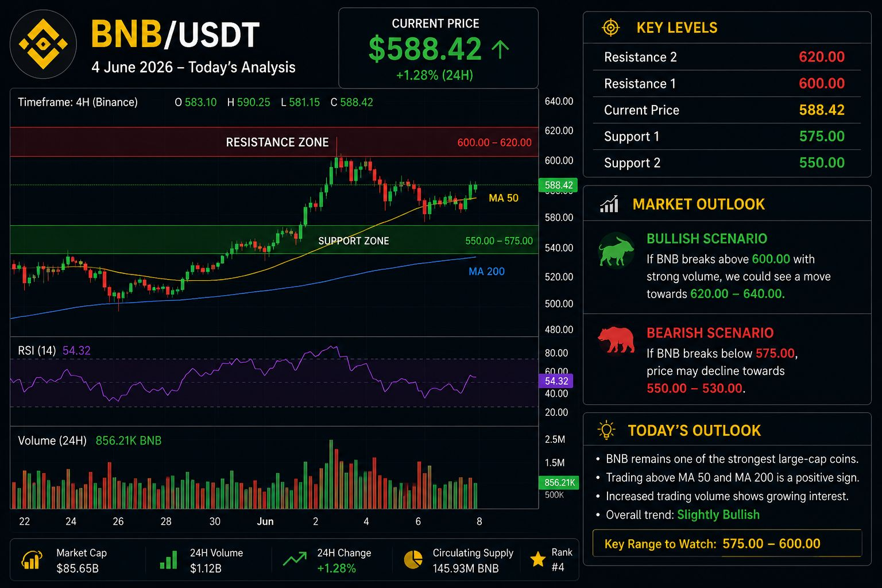Click the 856.21K volume tag on axis
This screenshot has width=882, height=588.
coord(559,482)
